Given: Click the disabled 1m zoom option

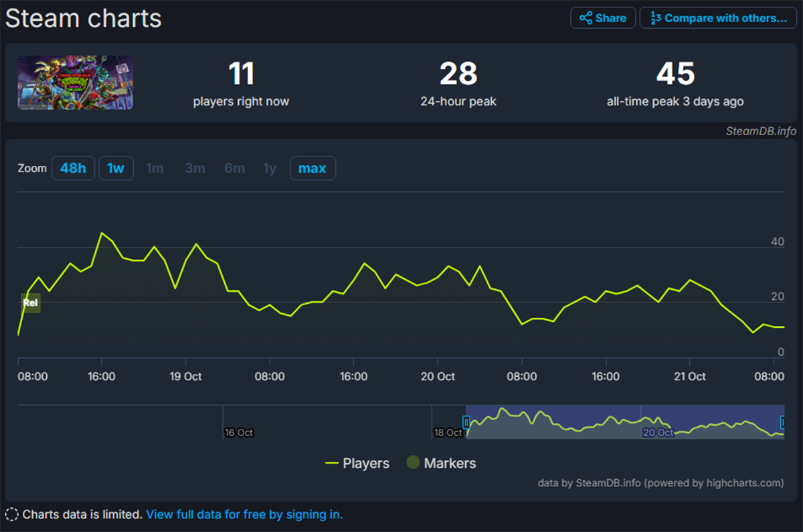Looking at the screenshot, I should [155, 168].
